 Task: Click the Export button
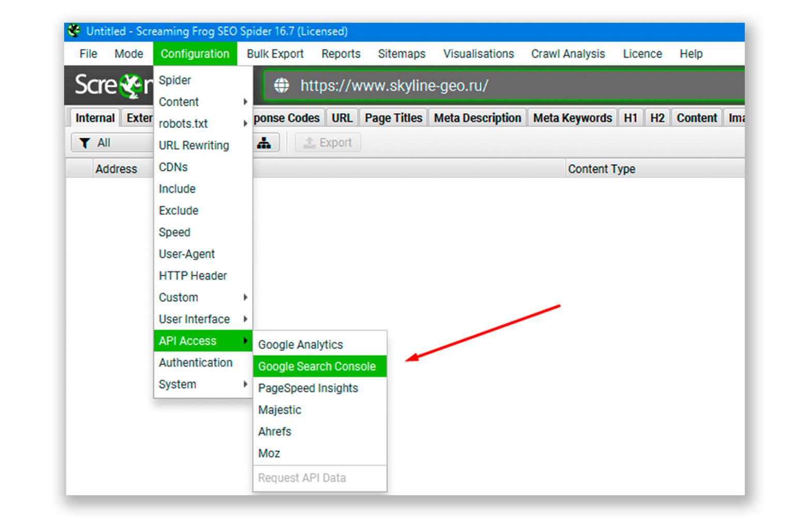pos(328,143)
